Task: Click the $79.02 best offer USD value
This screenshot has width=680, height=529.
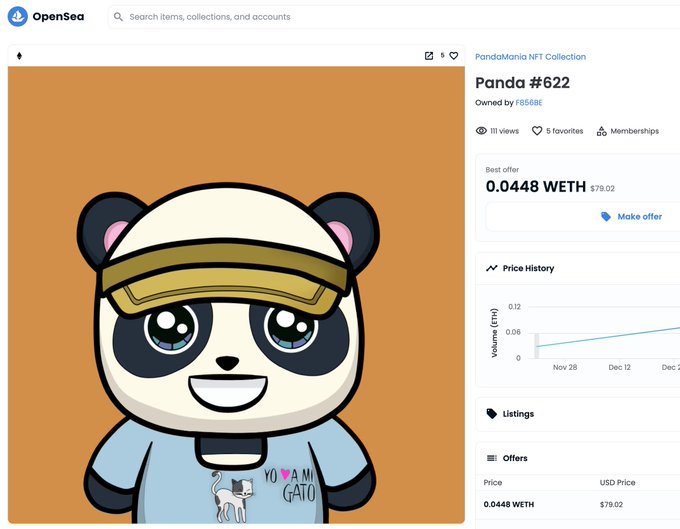Action: 602,189
